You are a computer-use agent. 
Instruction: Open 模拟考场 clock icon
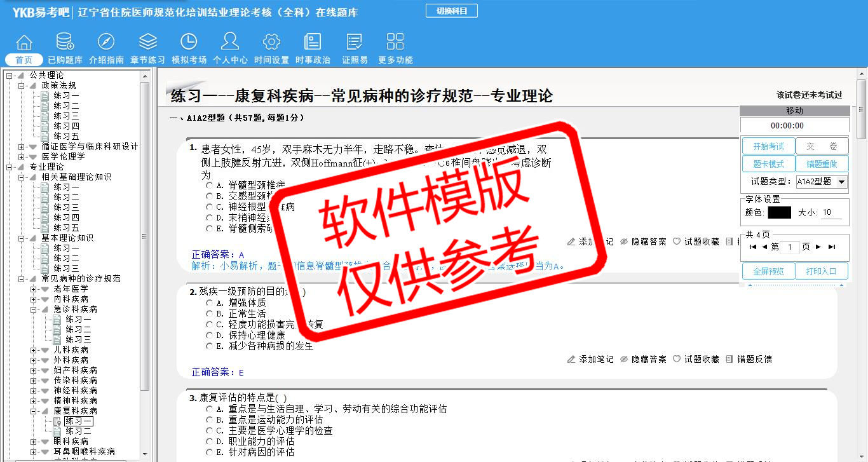189,42
